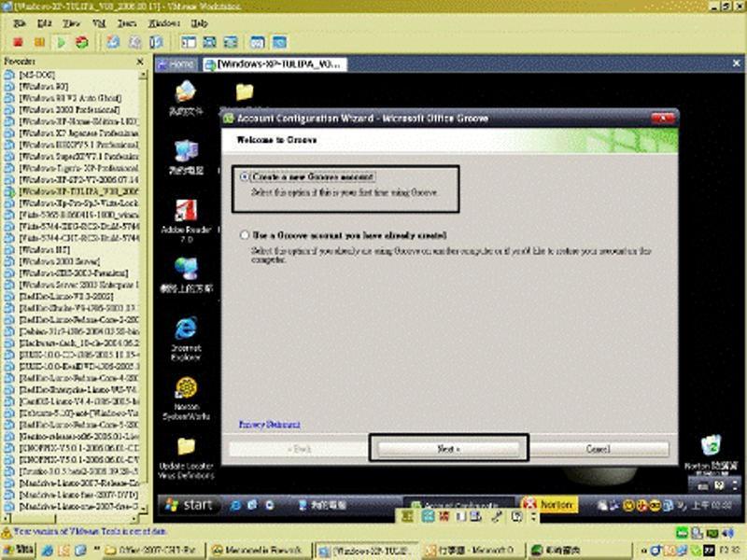Open the VM menu
This screenshot has height=560, width=747.
point(99,22)
